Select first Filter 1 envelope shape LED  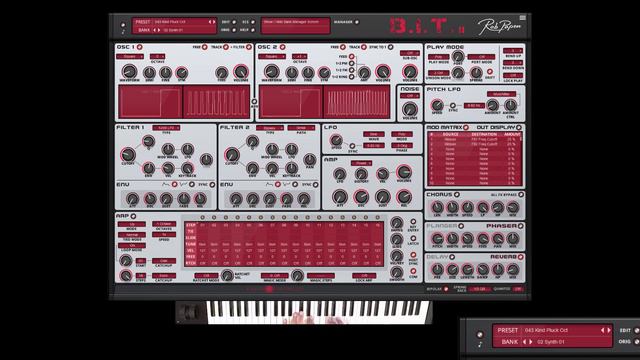pos(174,184)
